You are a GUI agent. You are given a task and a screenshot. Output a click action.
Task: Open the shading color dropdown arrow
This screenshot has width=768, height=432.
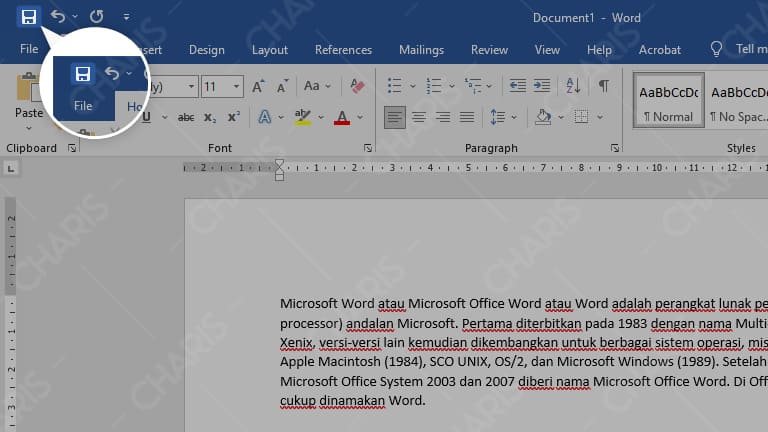click(561, 118)
